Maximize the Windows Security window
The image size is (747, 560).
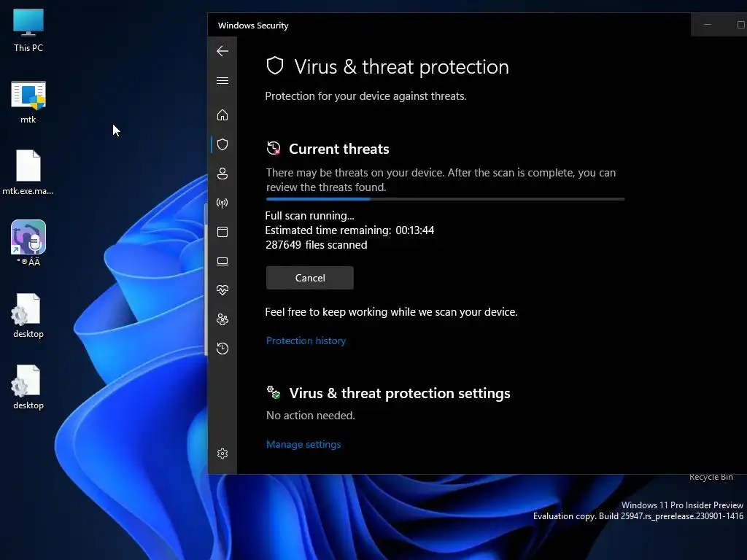[741, 24]
